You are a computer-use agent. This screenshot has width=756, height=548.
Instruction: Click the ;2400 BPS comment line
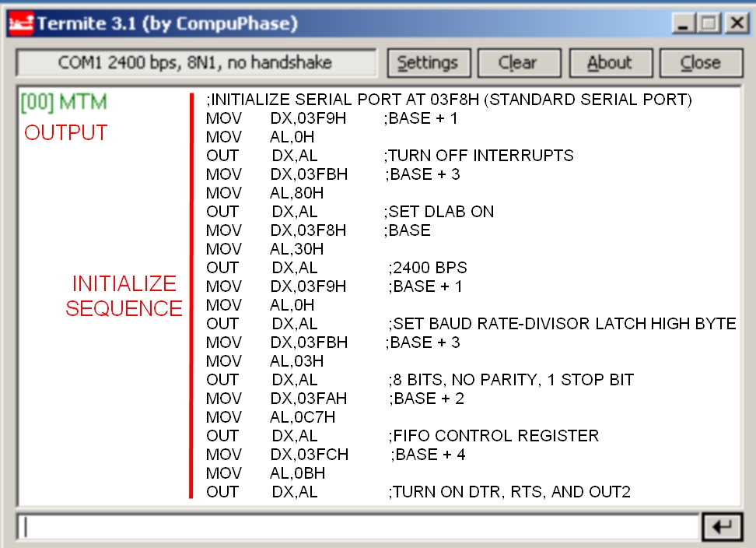(x=428, y=268)
